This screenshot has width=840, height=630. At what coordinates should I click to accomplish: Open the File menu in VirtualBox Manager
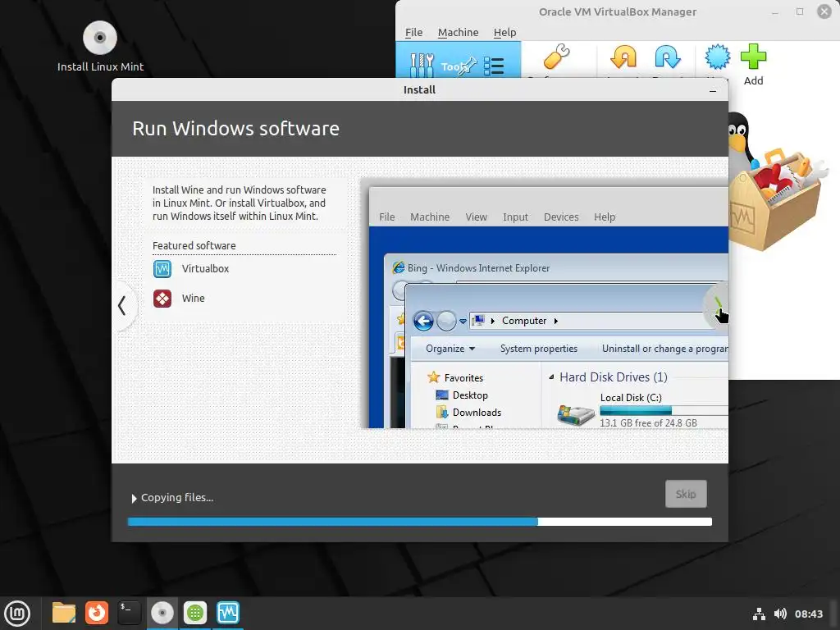pos(413,32)
